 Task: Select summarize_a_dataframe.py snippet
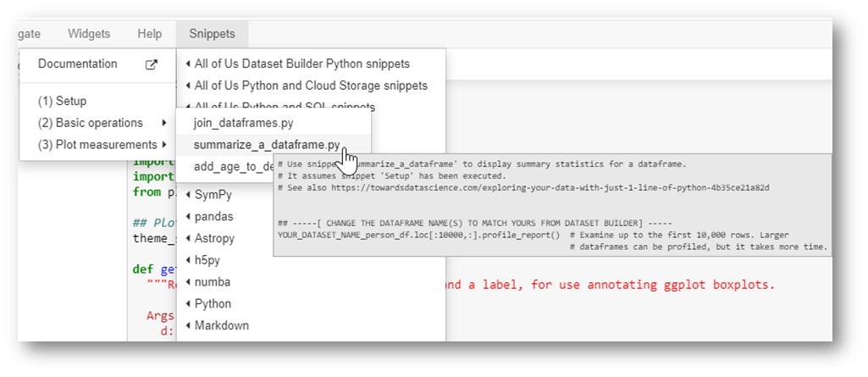point(273,145)
